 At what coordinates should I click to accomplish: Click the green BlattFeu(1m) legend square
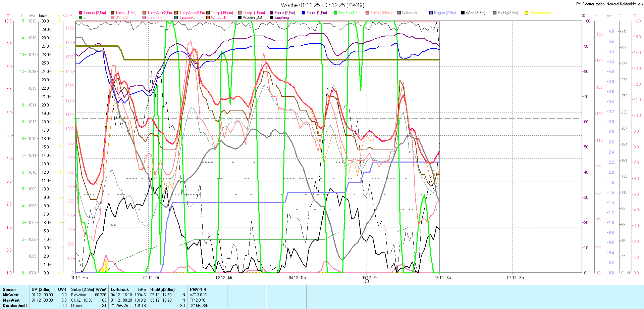tap(335, 13)
